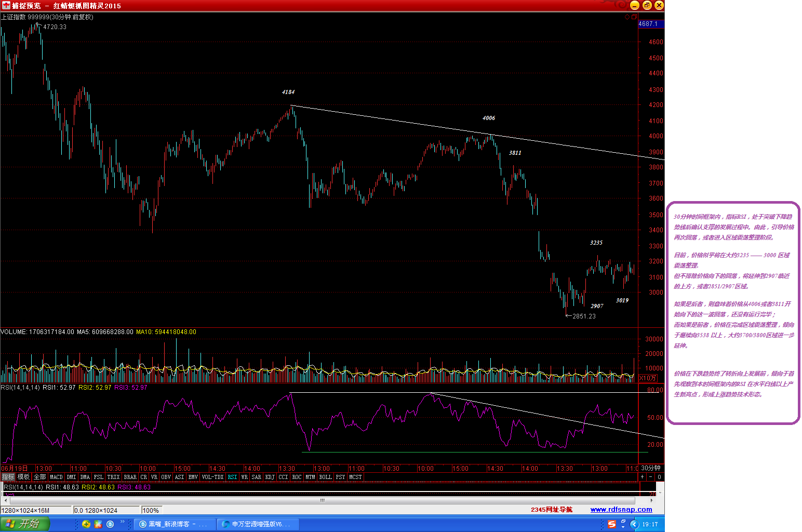Select the TRIX indicator tab
The width and height of the screenshot is (802, 532).
click(114, 477)
